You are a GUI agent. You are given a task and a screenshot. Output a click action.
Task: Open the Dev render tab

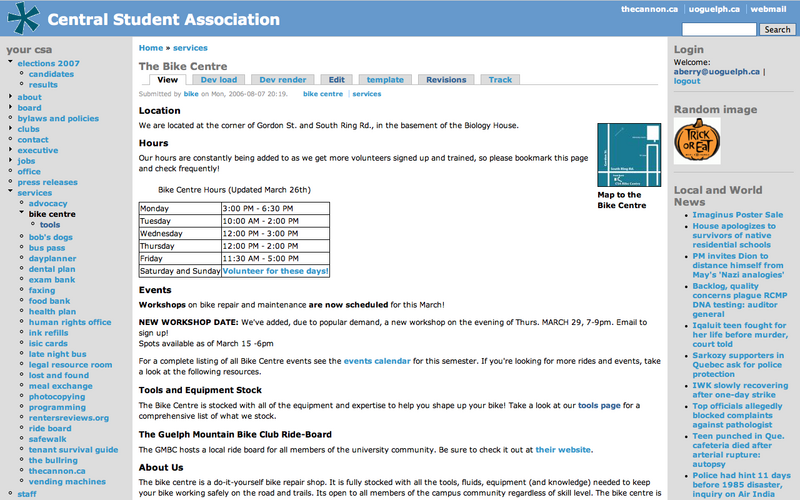coord(283,80)
